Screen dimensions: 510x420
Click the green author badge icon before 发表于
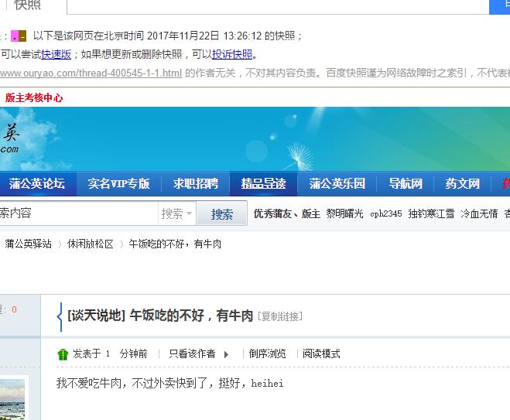click(63, 354)
